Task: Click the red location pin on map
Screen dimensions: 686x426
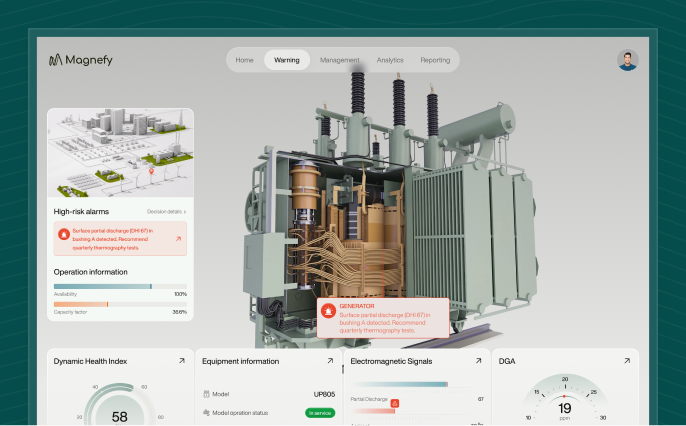Action: click(151, 171)
